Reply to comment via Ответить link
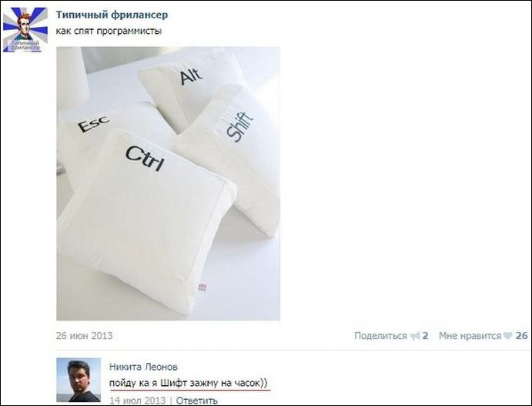532x406 pixels. [x=197, y=401]
